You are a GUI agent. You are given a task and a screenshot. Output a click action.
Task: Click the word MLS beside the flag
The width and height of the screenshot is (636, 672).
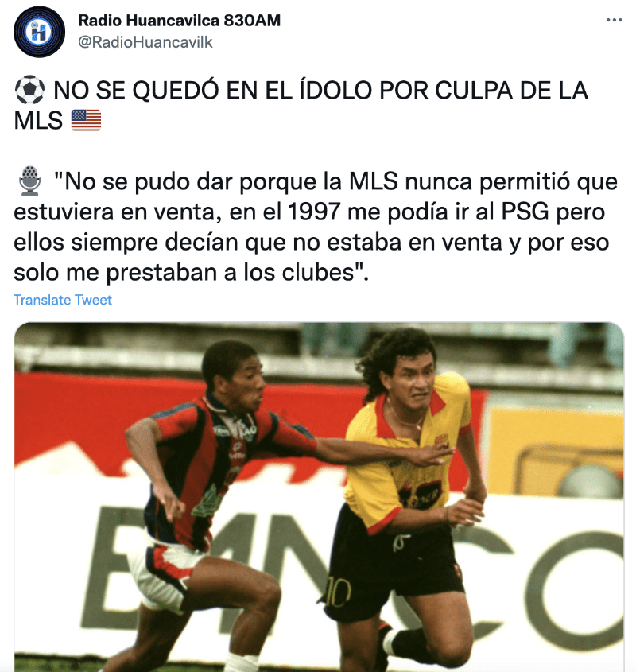click(38, 120)
